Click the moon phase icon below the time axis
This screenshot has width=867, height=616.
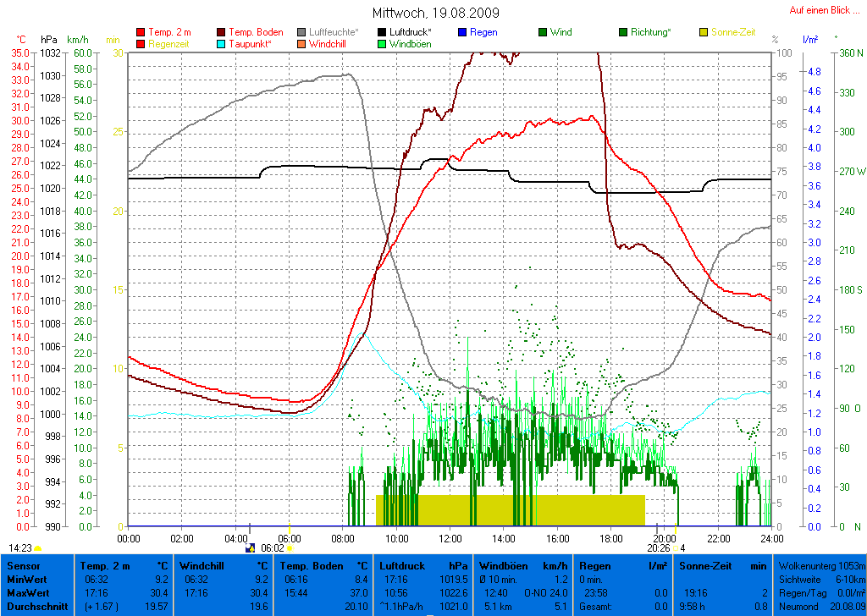point(250,547)
